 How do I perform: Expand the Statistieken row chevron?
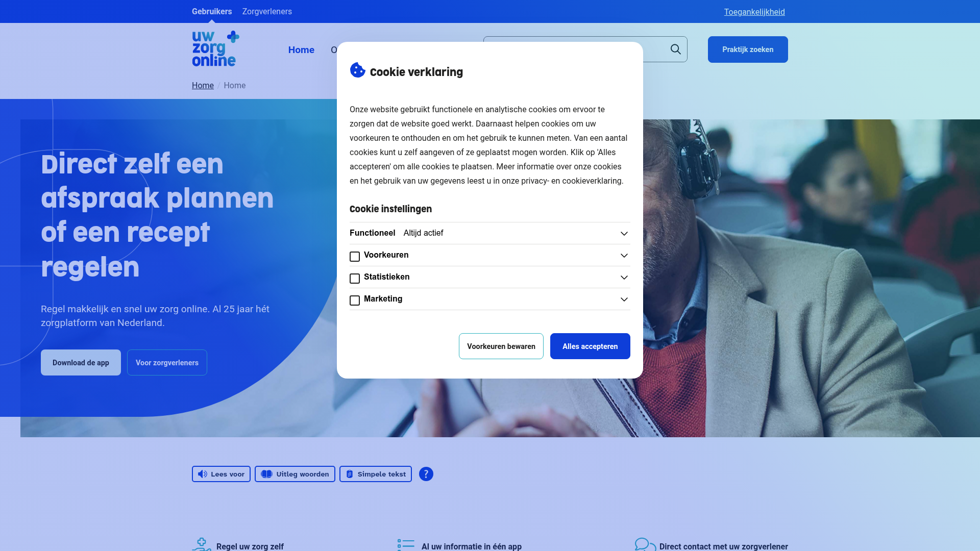point(624,278)
